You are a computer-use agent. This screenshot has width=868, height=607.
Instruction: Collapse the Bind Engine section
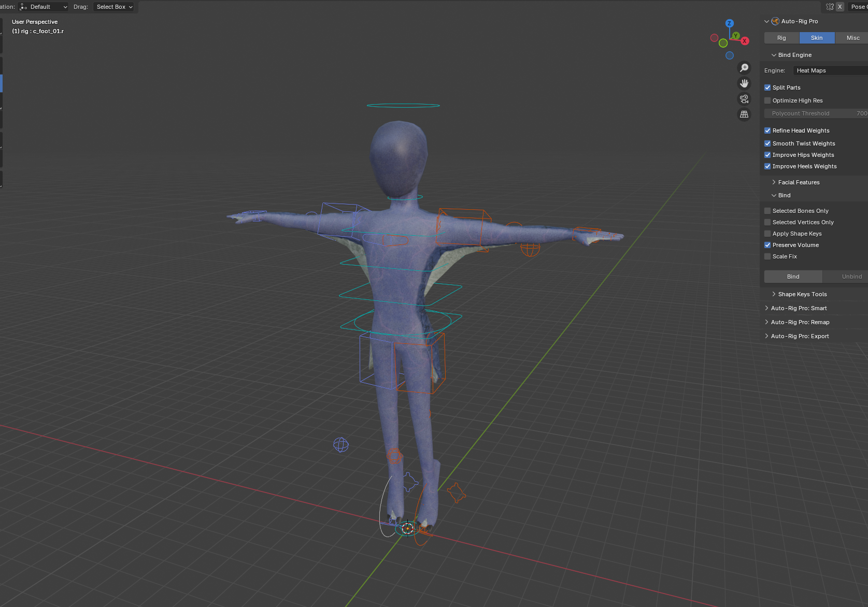(774, 55)
